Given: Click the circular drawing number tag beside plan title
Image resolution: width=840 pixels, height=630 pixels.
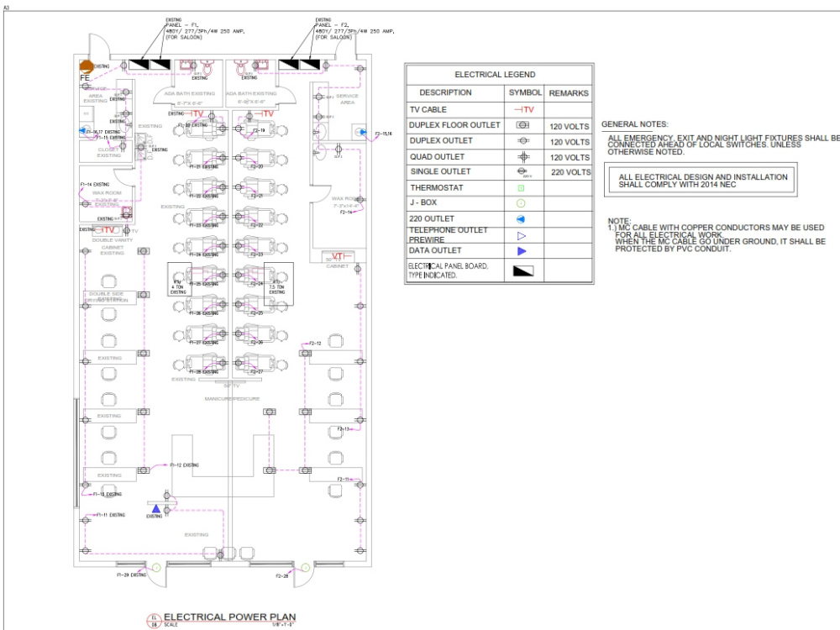Looking at the screenshot, I should [x=155, y=621].
